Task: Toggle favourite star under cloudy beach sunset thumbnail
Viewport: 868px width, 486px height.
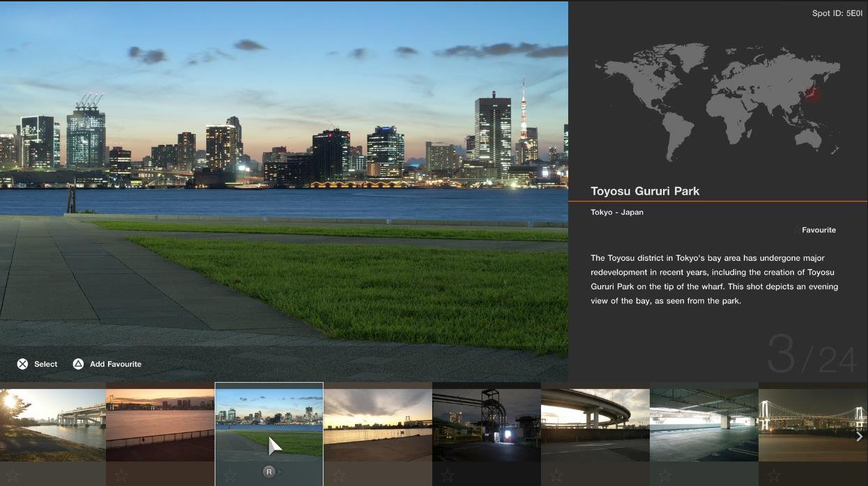Action: click(339, 476)
